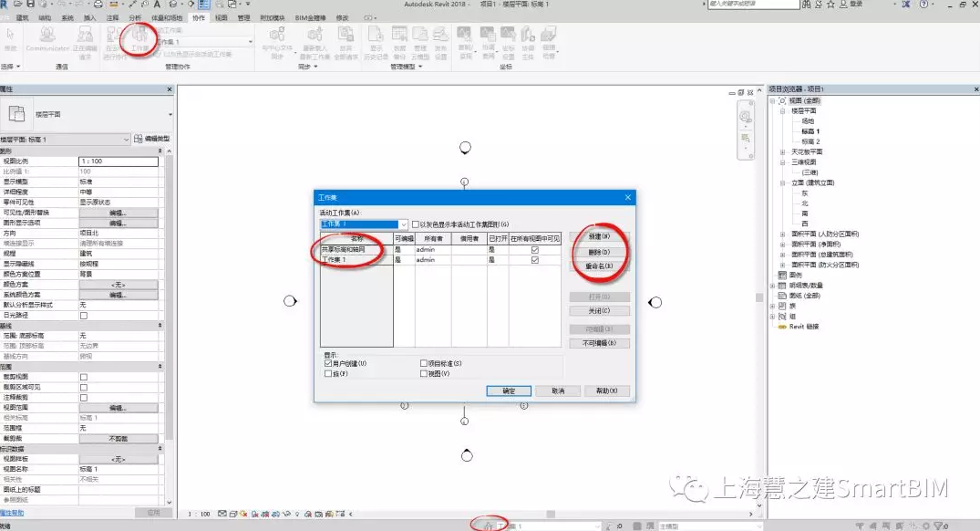Click the Communicator ribbon icon
Image resolution: width=980 pixels, height=531 pixels.
(x=47, y=35)
